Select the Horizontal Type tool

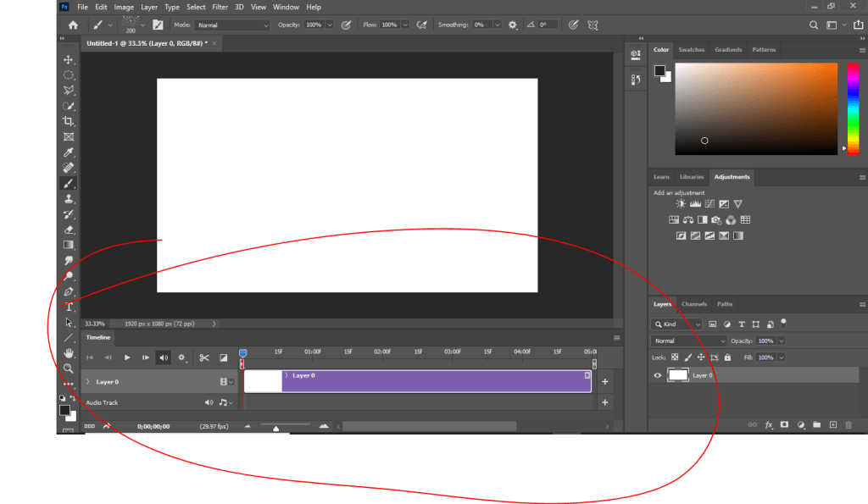click(x=69, y=307)
